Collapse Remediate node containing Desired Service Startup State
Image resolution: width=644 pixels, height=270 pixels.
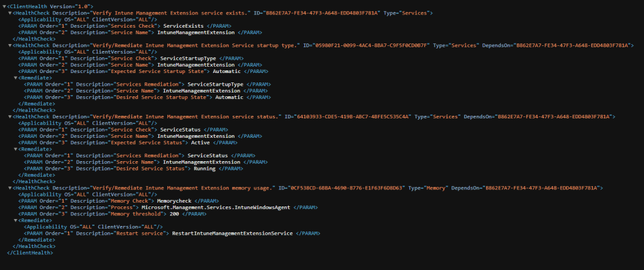(x=16, y=78)
